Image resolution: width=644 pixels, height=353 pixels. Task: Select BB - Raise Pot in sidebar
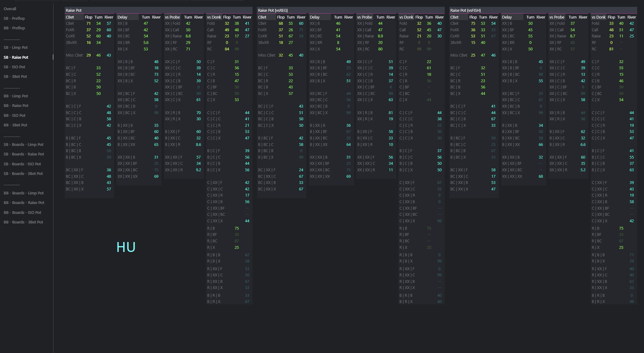point(16,105)
